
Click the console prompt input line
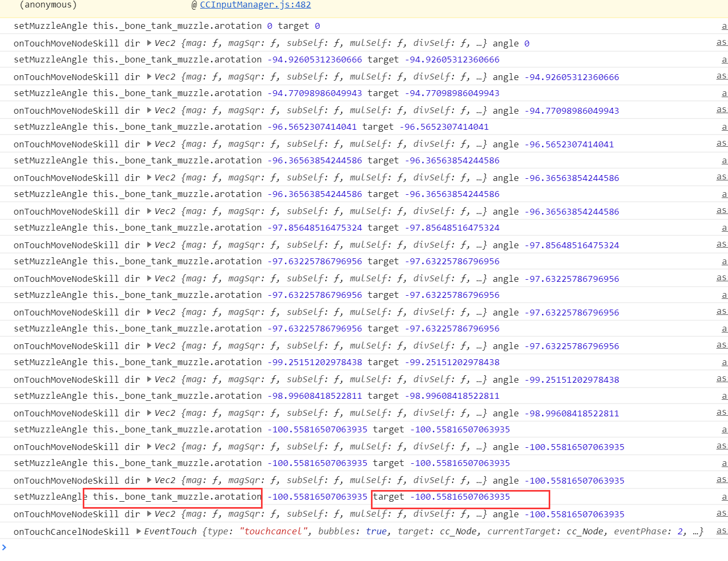(364, 548)
